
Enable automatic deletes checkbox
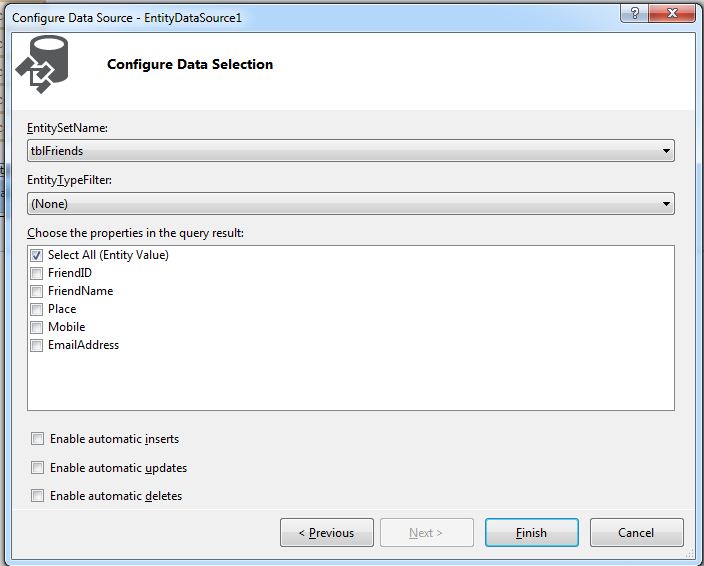coord(37,496)
